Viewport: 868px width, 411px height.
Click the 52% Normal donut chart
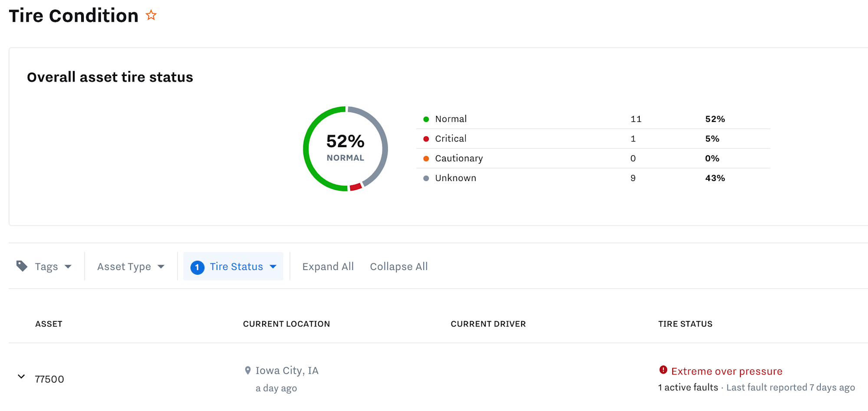[x=345, y=149]
